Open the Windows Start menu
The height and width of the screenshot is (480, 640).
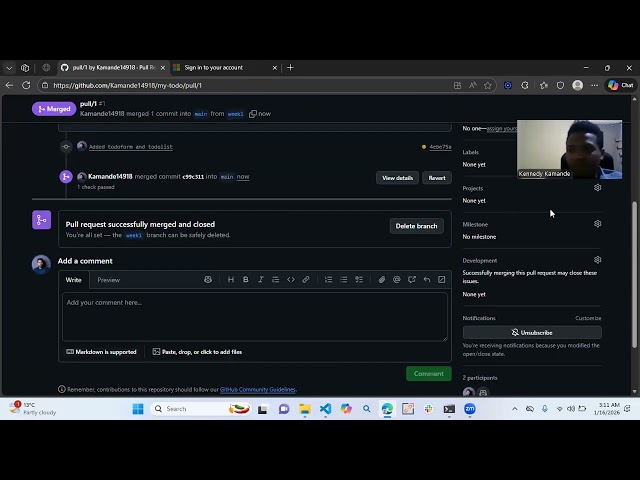pos(138,409)
